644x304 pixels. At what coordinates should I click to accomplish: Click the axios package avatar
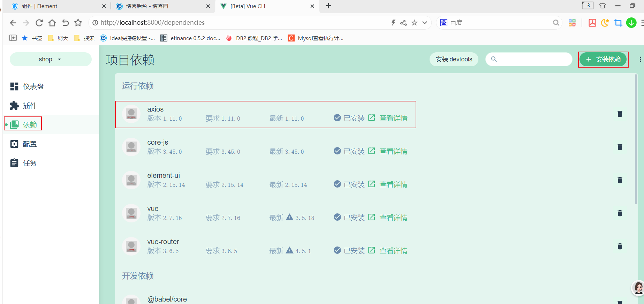(x=131, y=114)
